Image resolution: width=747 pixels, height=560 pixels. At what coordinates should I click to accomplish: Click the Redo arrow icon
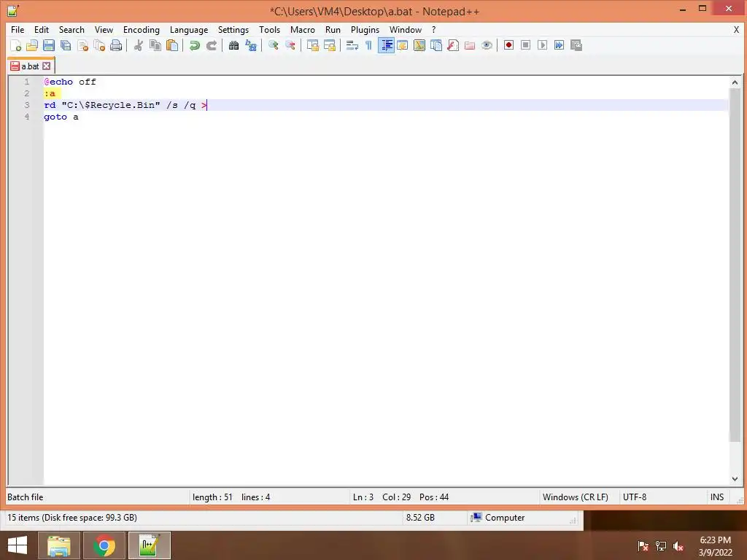tap(212, 45)
